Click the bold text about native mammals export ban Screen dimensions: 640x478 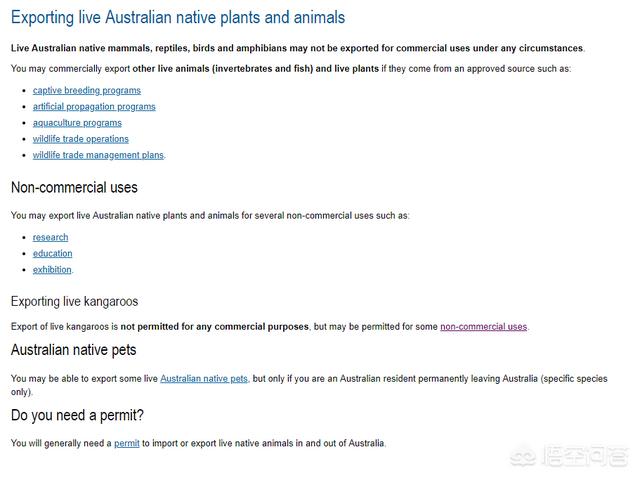297,48
